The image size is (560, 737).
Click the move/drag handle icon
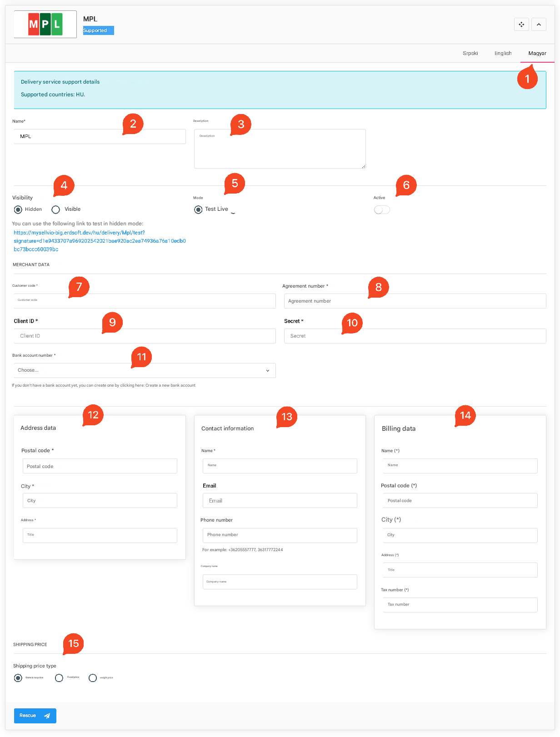coord(521,25)
